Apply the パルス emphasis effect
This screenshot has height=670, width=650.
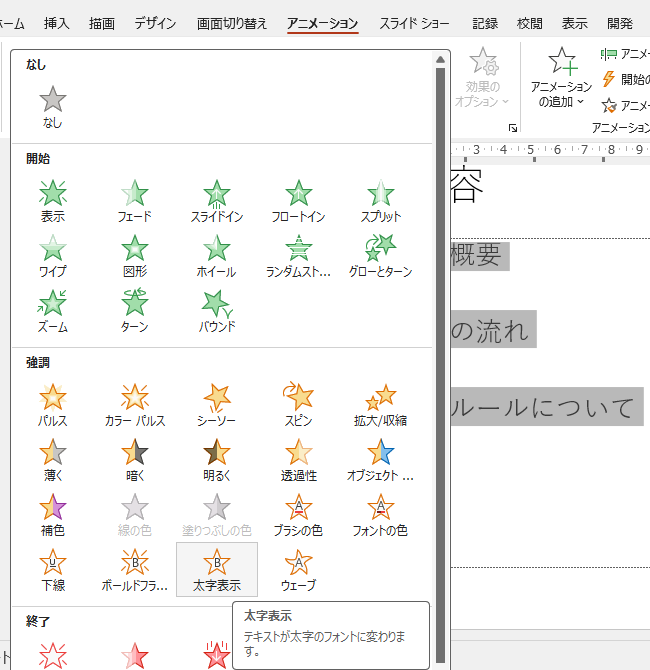53,405
